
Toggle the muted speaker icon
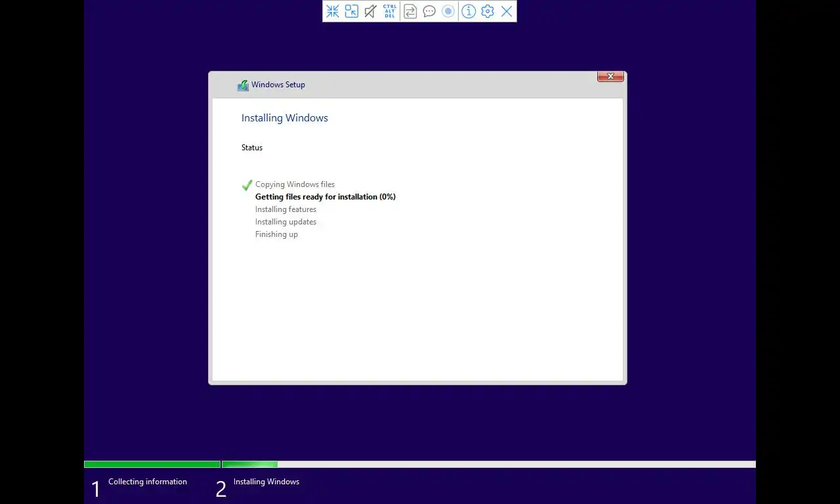click(371, 11)
